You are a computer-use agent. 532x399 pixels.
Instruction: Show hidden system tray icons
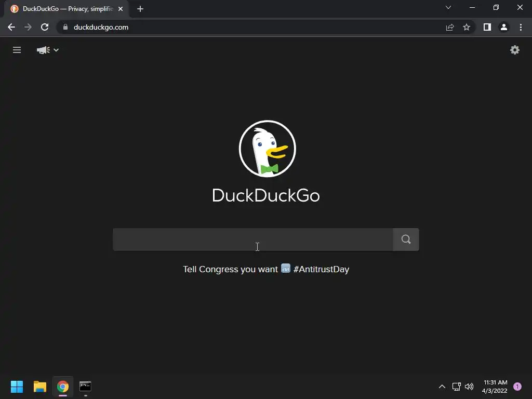tap(442, 387)
